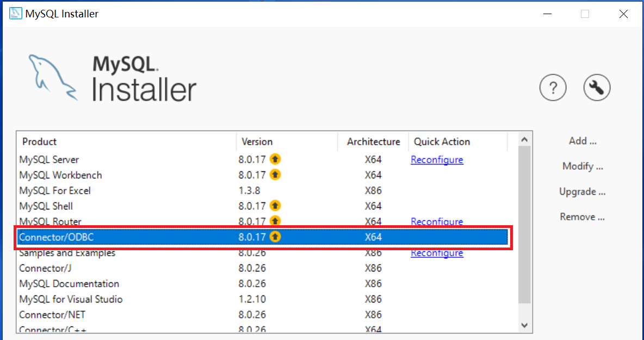This screenshot has width=644, height=340.
Task: Open the wrench settings icon
Action: click(x=597, y=88)
